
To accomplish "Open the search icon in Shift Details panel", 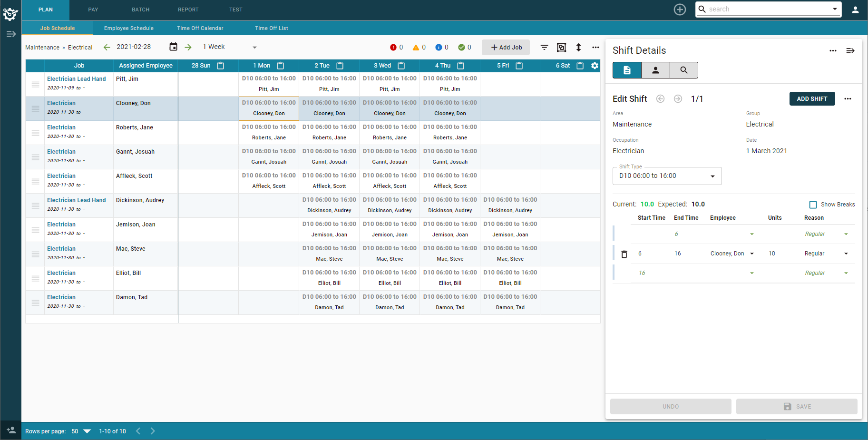I will point(683,70).
